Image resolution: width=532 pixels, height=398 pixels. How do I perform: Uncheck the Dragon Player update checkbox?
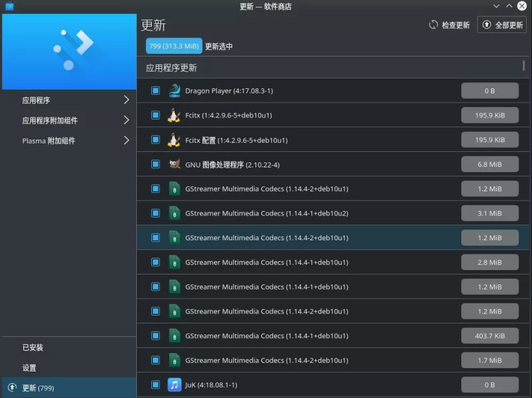point(156,91)
